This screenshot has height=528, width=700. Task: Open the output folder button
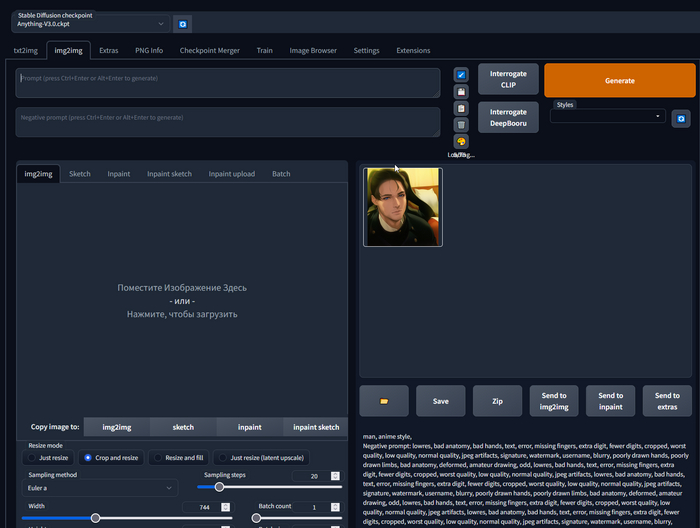click(384, 400)
